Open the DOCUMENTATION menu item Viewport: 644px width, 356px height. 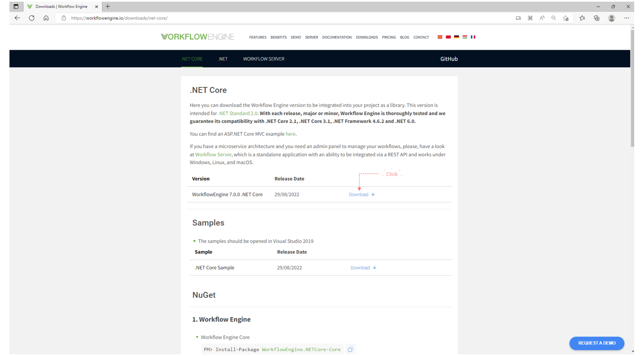coord(337,37)
